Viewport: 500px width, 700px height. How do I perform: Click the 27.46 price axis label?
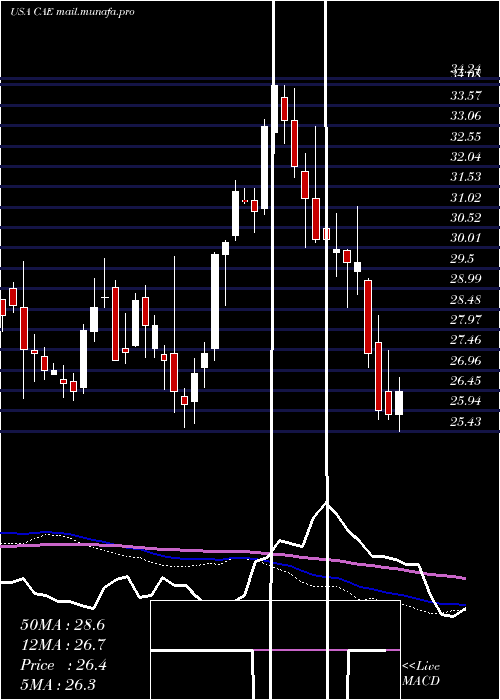point(466,340)
